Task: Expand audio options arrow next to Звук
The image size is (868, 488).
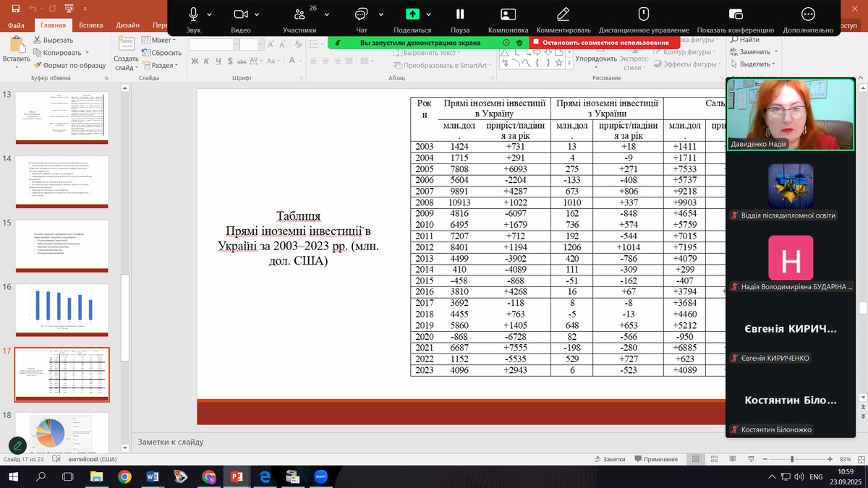Action: (x=210, y=14)
